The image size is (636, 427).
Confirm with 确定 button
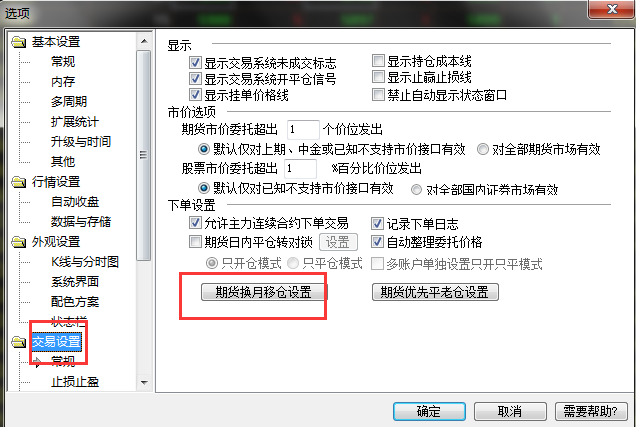pyautogui.click(x=429, y=412)
